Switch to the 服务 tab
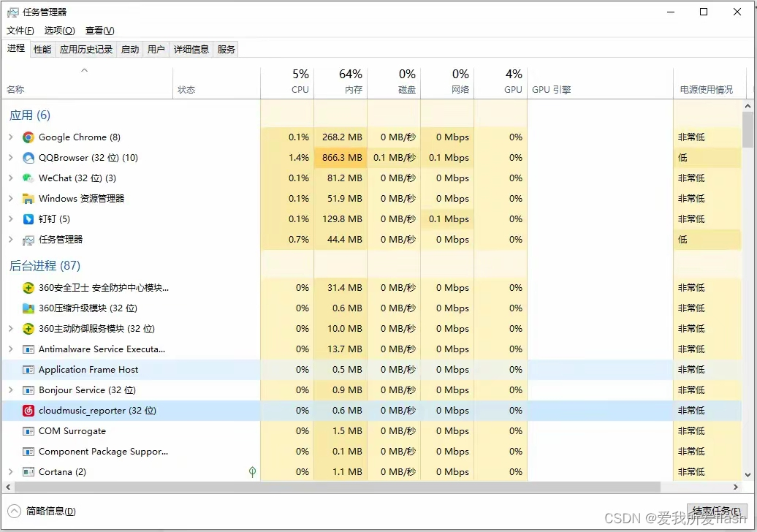The width and height of the screenshot is (757, 532). [226, 49]
